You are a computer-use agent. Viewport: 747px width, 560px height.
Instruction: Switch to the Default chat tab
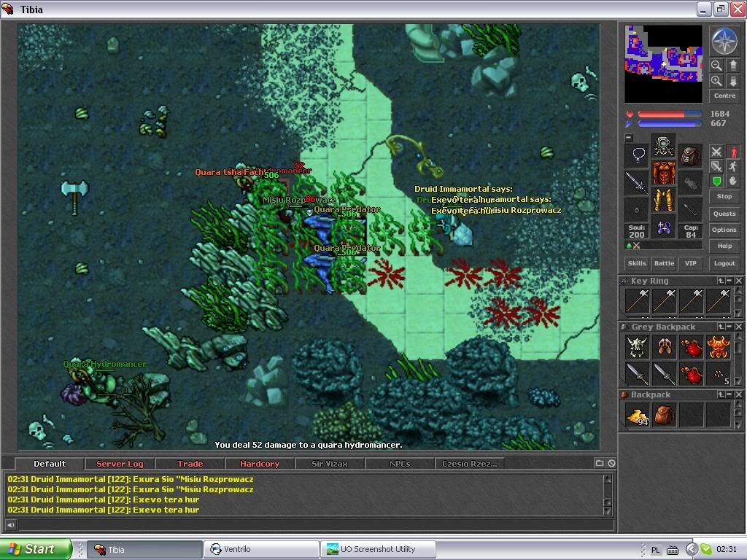50,463
